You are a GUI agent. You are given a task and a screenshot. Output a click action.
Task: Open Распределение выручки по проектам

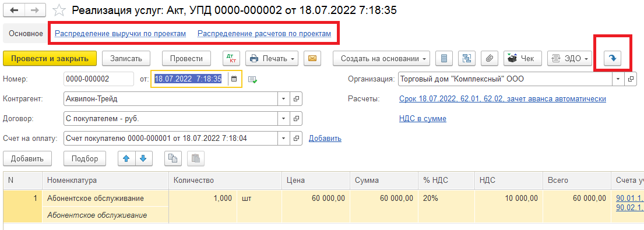tap(120, 34)
